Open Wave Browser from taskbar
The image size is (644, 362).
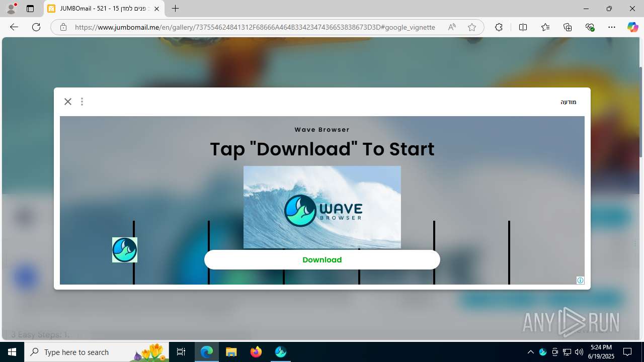[281, 352]
